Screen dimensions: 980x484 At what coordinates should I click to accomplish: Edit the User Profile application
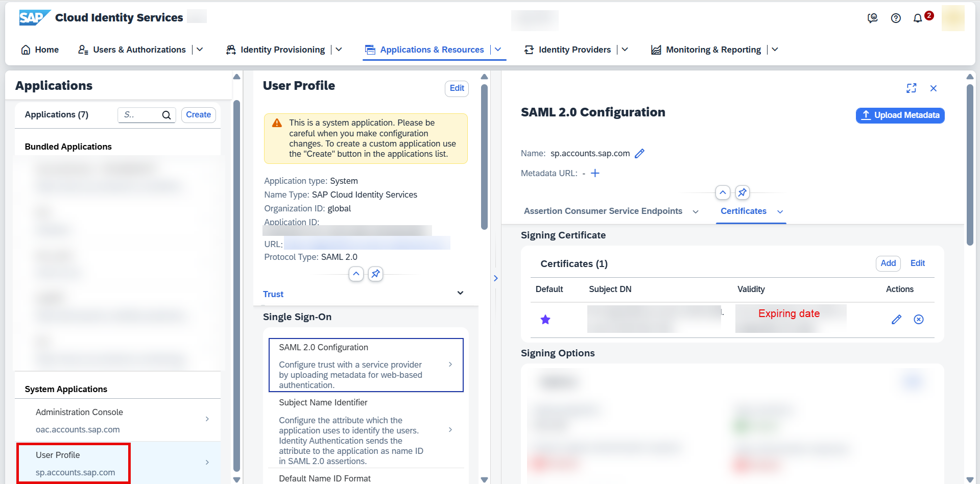point(457,88)
